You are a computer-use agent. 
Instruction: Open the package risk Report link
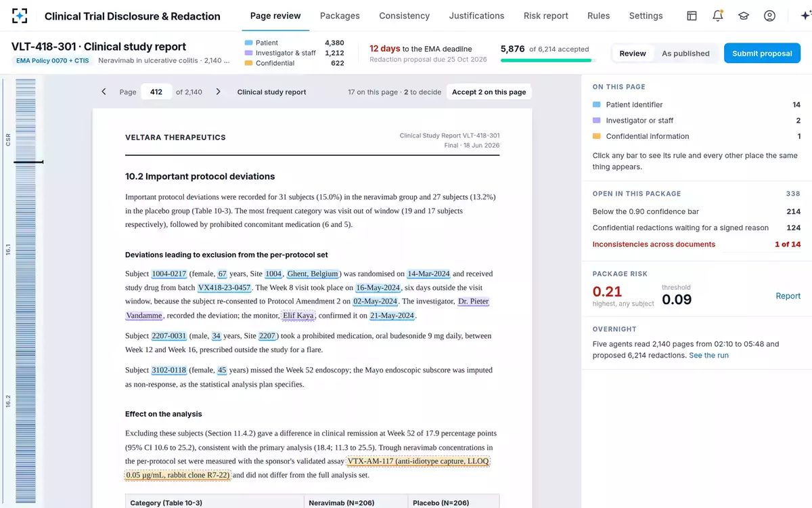(x=788, y=296)
